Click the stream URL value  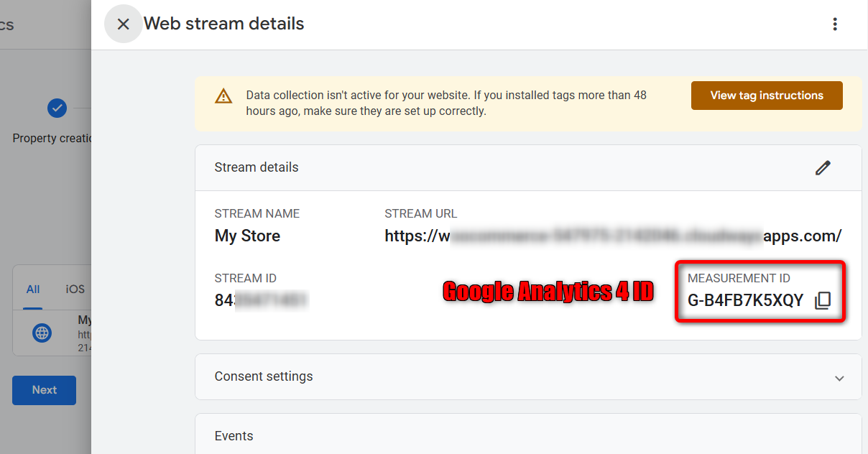pyautogui.click(x=613, y=236)
